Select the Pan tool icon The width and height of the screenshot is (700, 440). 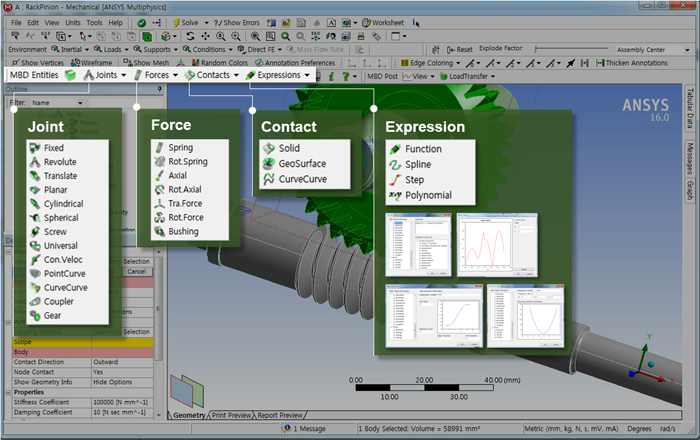(205, 36)
